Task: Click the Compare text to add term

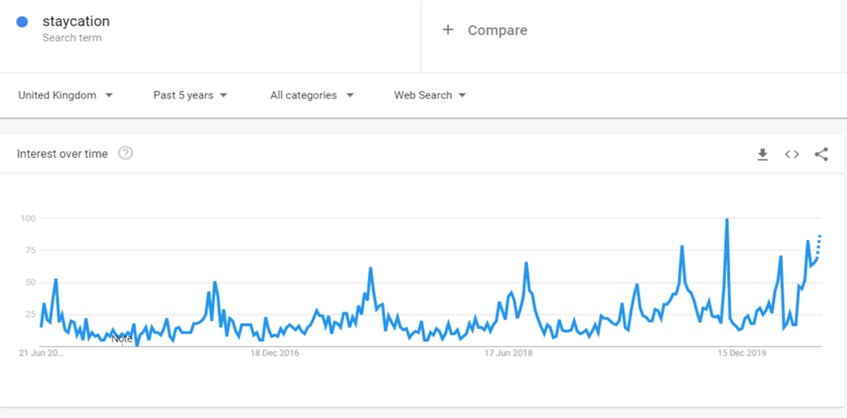Action: 497,30
